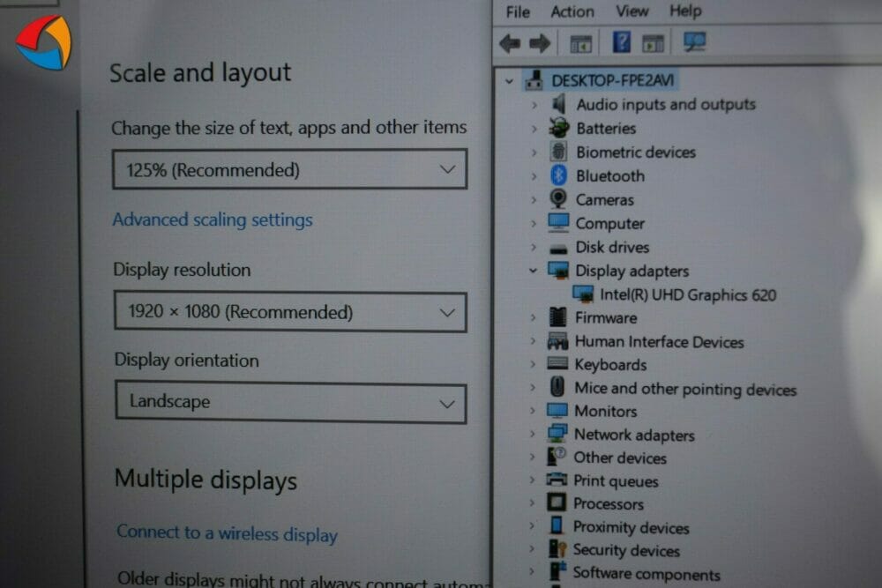Expand the Processors node arrow

(x=532, y=503)
